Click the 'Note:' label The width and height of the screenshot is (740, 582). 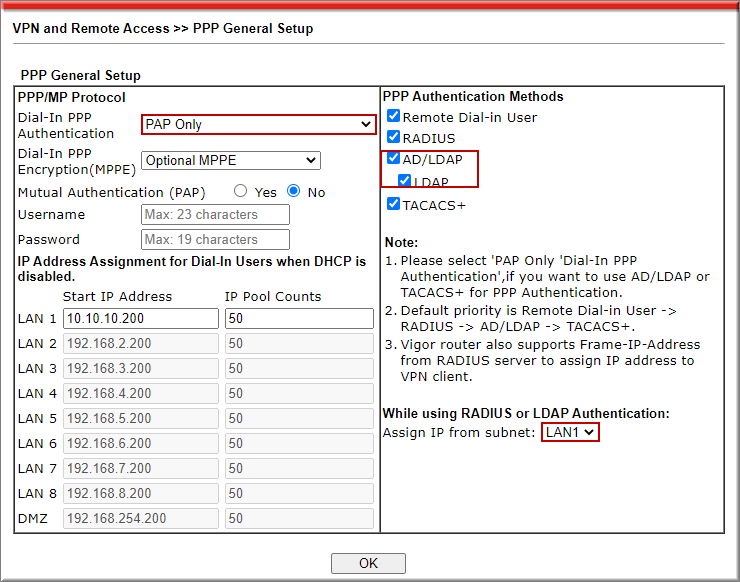(x=402, y=243)
